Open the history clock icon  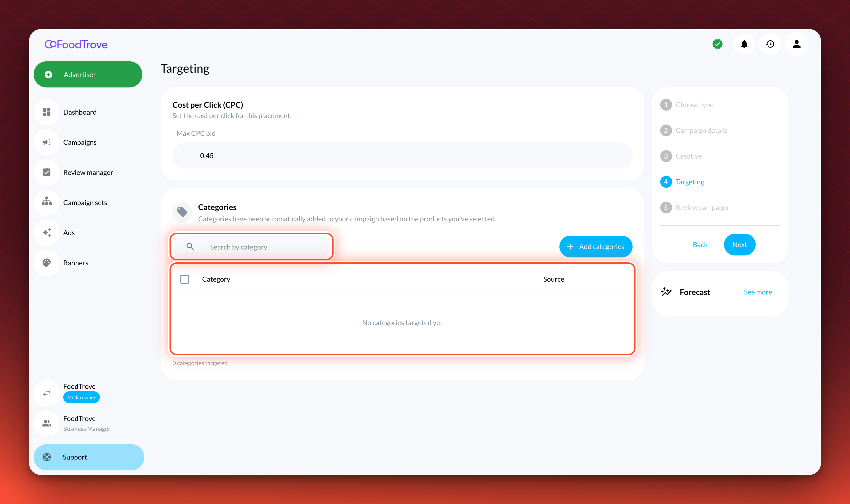(770, 44)
